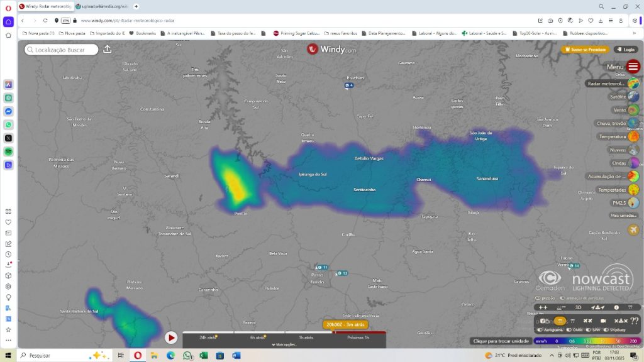The width and height of the screenshot is (644, 362).
Task: Open the airplane airports button
Action: (633, 229)
